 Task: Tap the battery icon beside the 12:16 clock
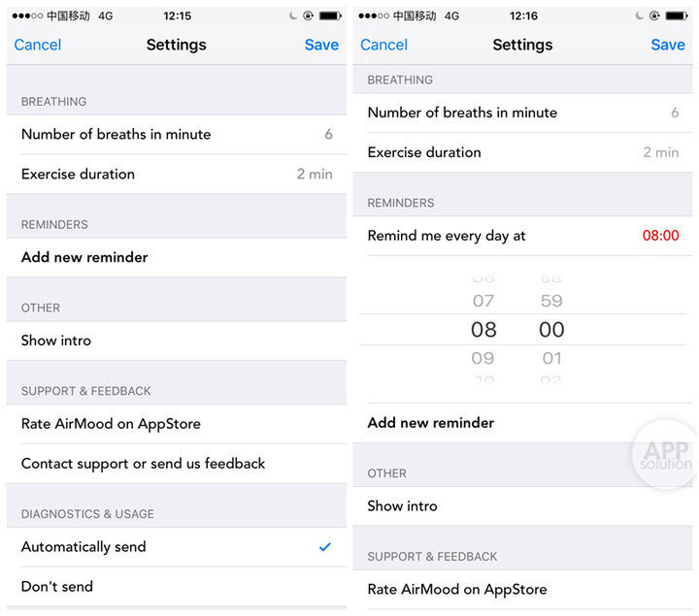click(x=678, y=16)
